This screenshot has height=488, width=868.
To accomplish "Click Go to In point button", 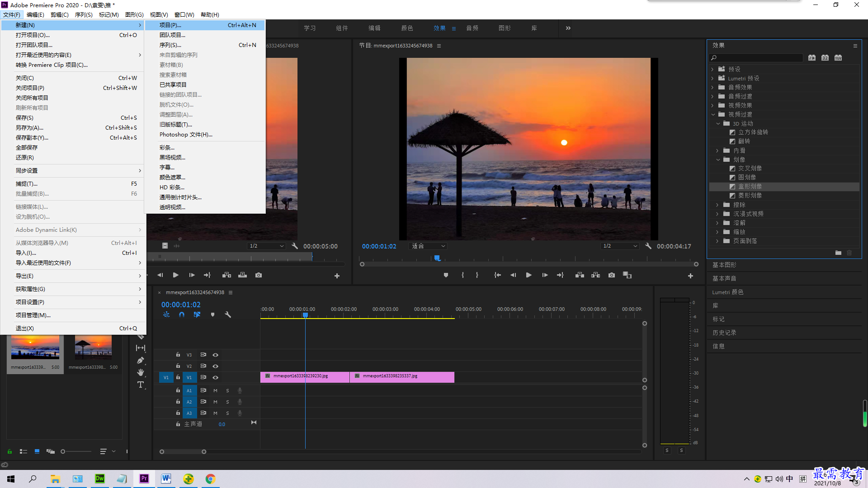I will tap(497, 275).
